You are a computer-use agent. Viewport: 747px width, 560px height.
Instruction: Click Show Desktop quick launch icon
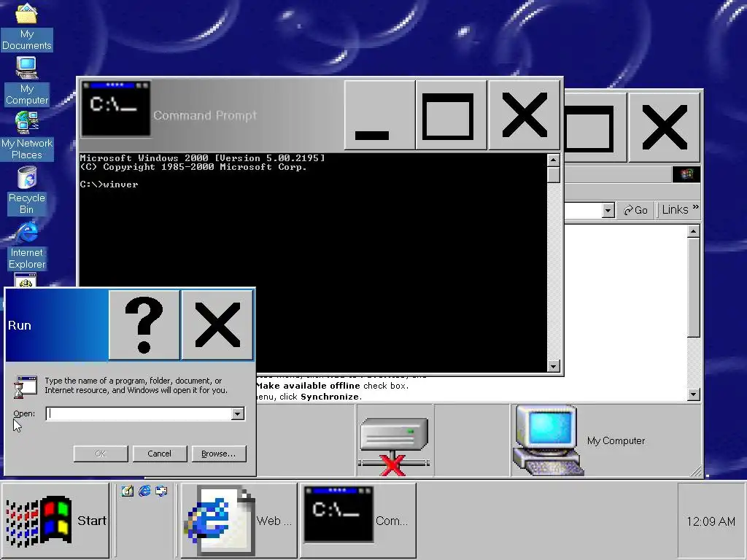coord(127,491)
